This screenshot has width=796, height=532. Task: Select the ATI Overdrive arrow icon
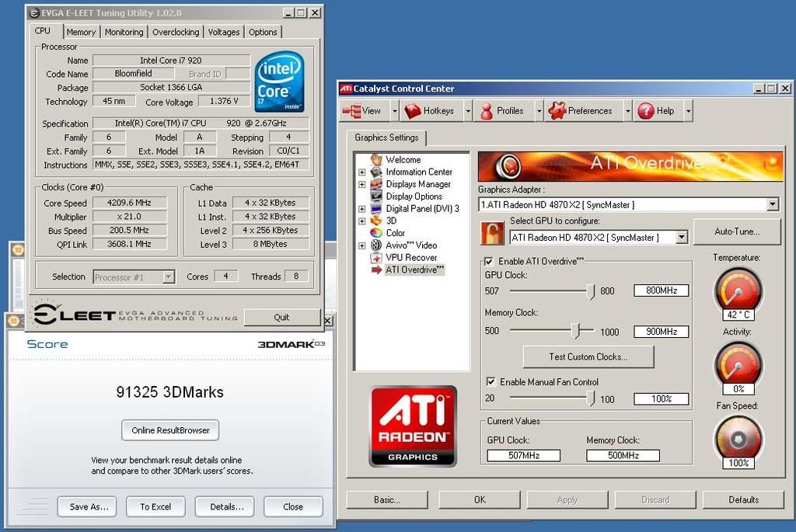(x=376, y=269)
